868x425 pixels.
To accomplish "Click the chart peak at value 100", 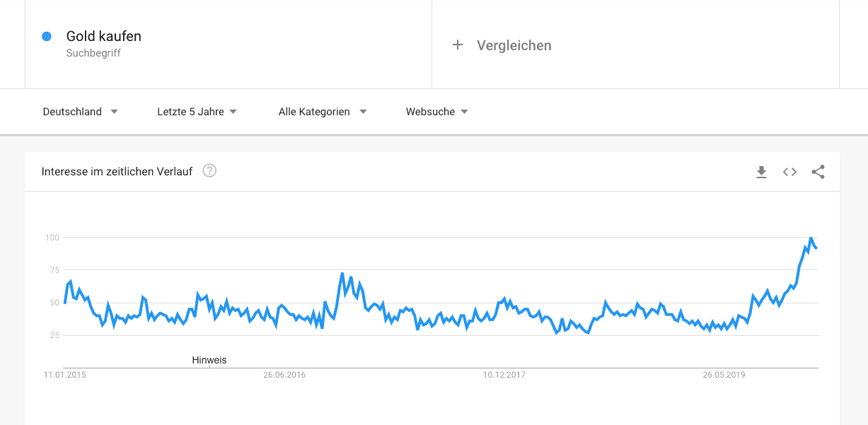I will (811, 238).
